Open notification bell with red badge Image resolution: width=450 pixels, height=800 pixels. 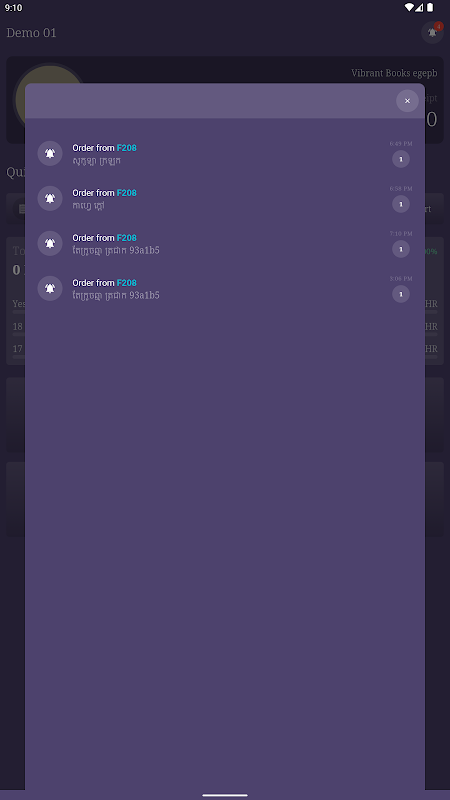coord(432,33)
